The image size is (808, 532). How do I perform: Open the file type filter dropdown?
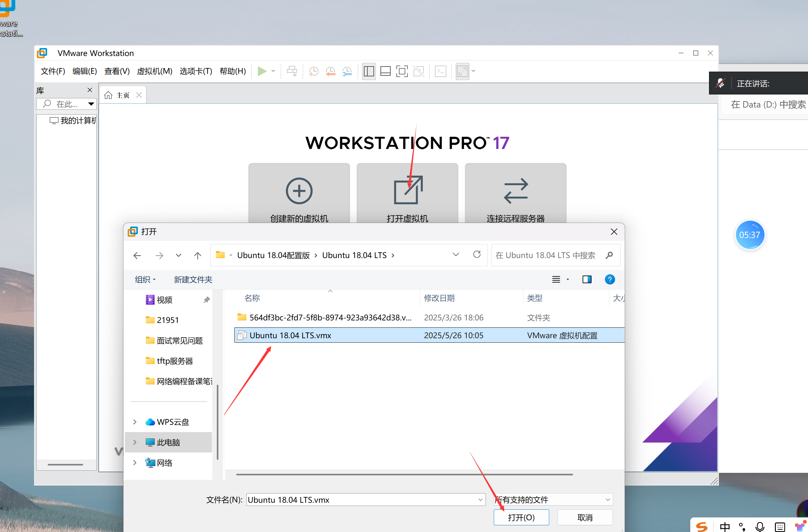pos(553,500)
